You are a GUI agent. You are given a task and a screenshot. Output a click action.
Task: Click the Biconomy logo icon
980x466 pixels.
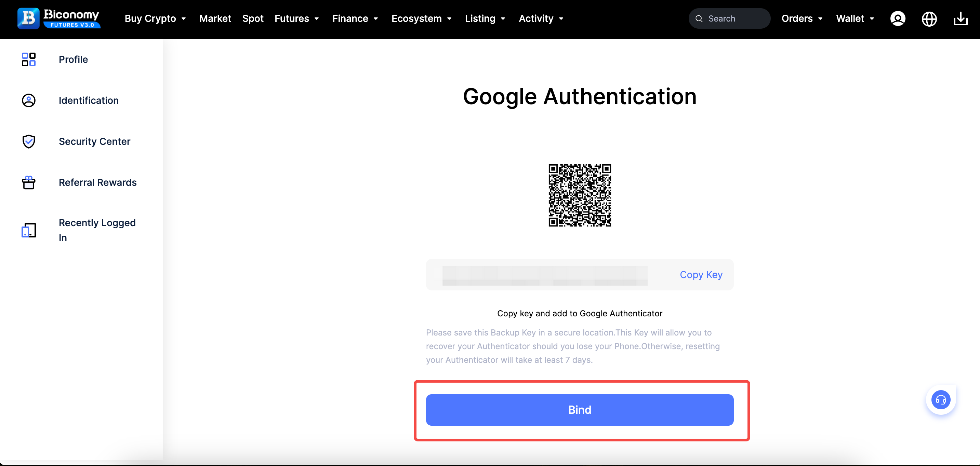pos(28,18)
